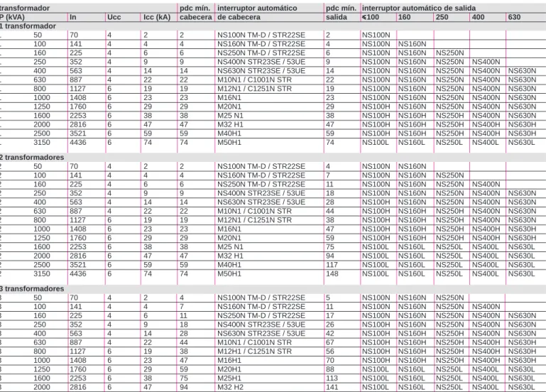The height and width of the screenshot is (392, 546).
Task: Select the 'M16H1' cabecera breaker cell
Action: (229, 360)
